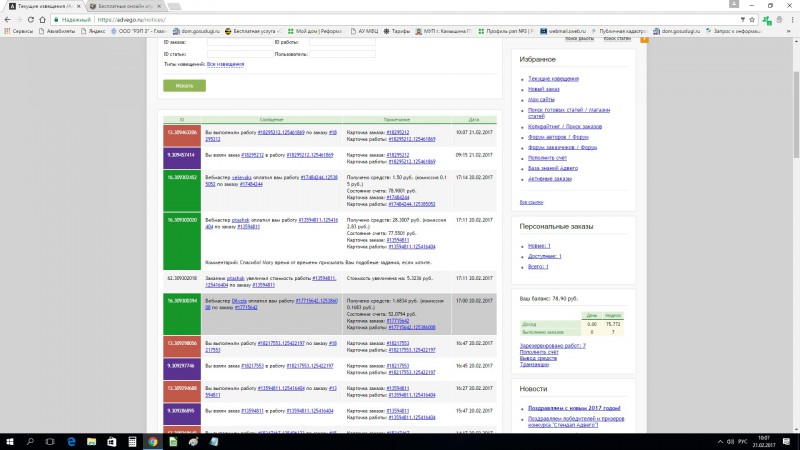Viewport: 800px width, 450px height.
Task: Open Calculator from the taskbar
Action: point(132,442)
